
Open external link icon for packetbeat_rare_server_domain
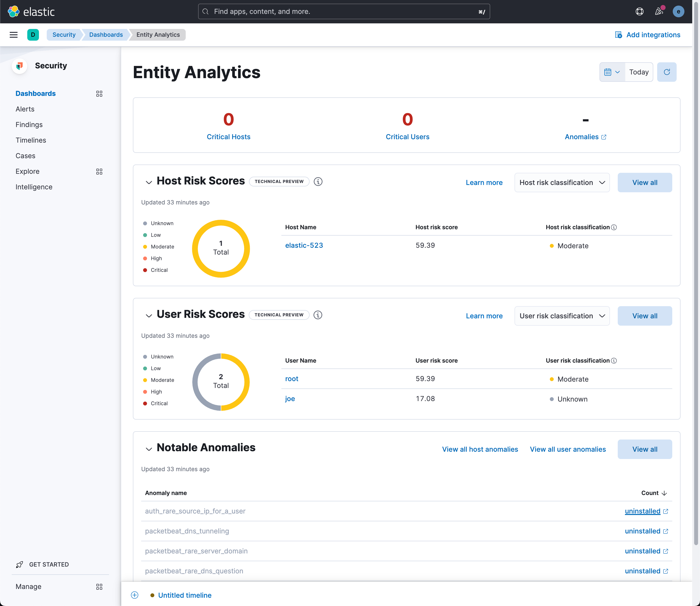click(x=665, y=551)
